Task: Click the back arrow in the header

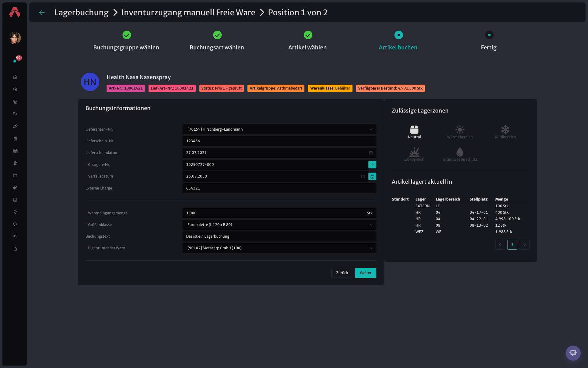Action: point(42,12)
